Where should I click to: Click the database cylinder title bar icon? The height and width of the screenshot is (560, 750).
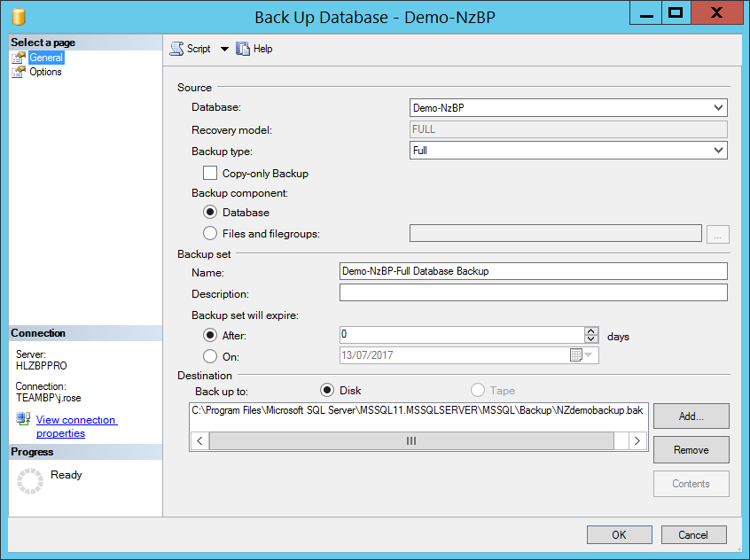point(19,17)
